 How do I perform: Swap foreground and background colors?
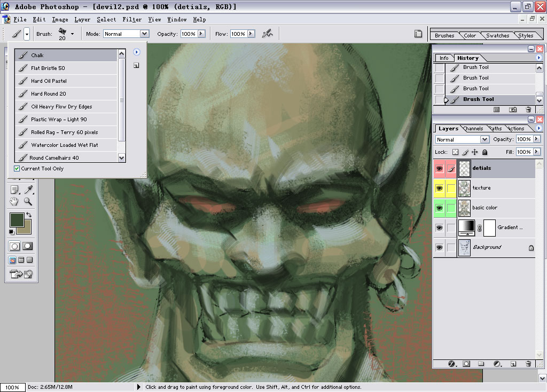point(29,215)
